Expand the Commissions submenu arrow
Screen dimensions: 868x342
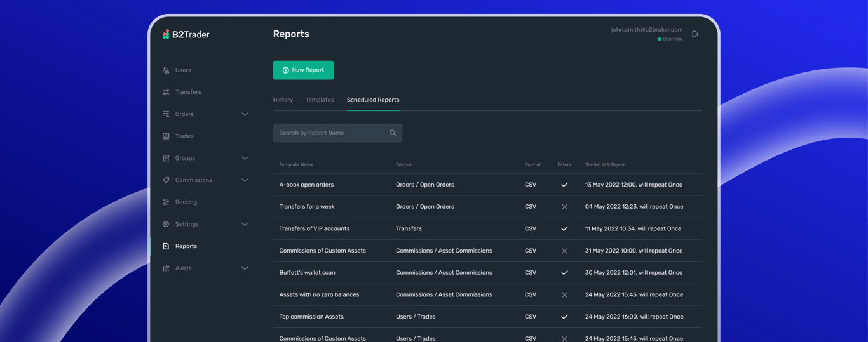point(245,180)
